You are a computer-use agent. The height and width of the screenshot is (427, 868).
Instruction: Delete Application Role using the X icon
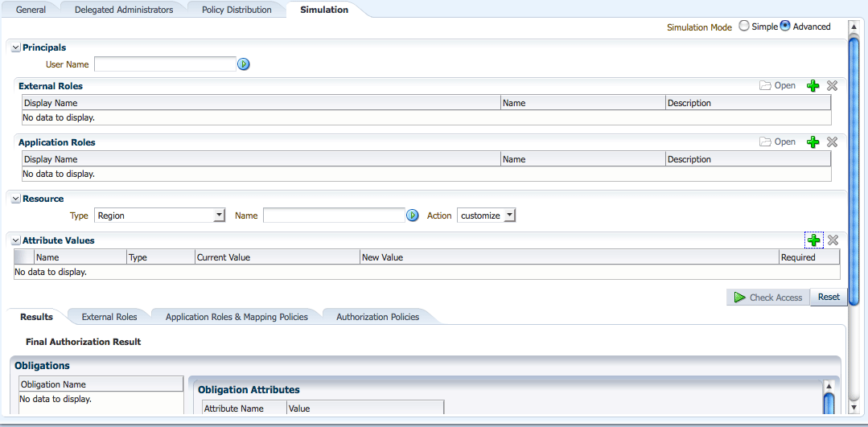pyautogui.click(x=832, y=142)
